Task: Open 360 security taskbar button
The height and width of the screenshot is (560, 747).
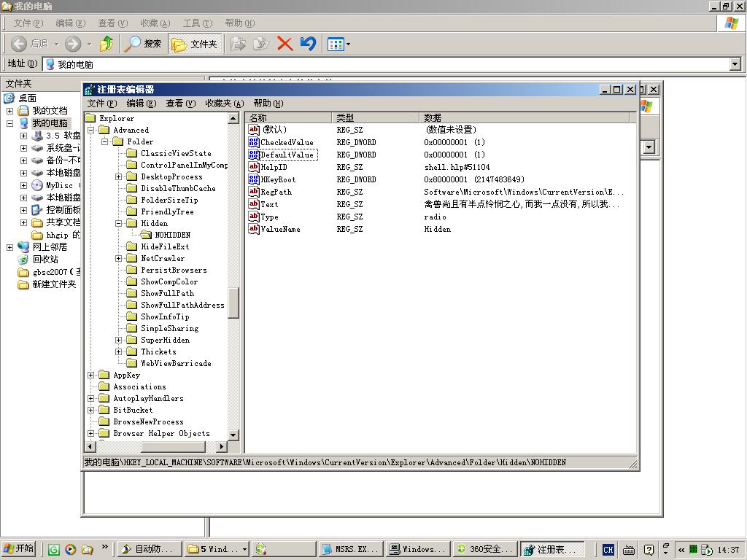Action: (x=484, y=549)
